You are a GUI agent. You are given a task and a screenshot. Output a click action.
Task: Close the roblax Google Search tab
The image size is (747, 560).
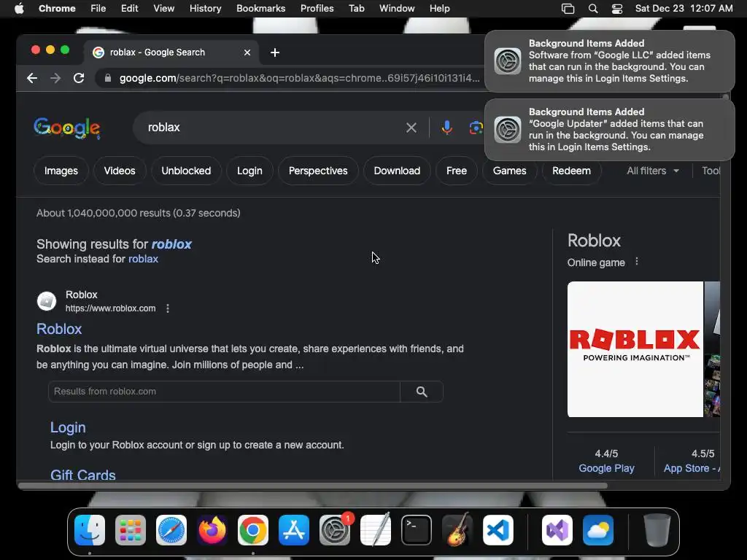247,52
